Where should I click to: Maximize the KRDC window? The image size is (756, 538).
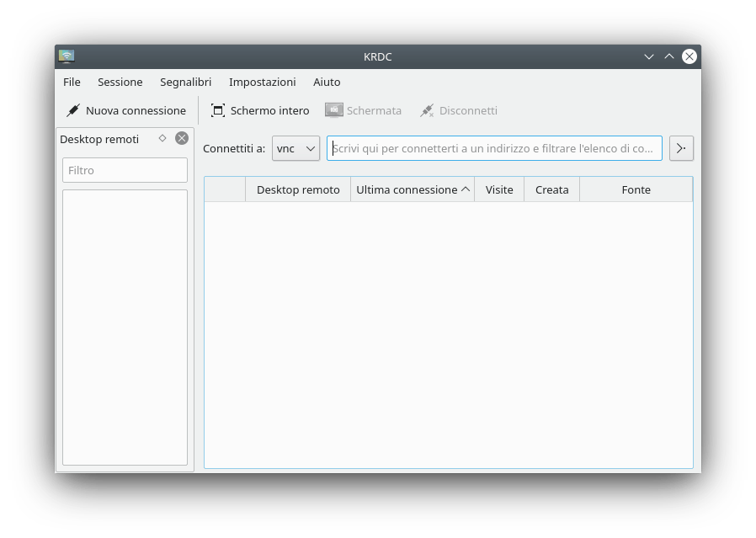point(669,56)
